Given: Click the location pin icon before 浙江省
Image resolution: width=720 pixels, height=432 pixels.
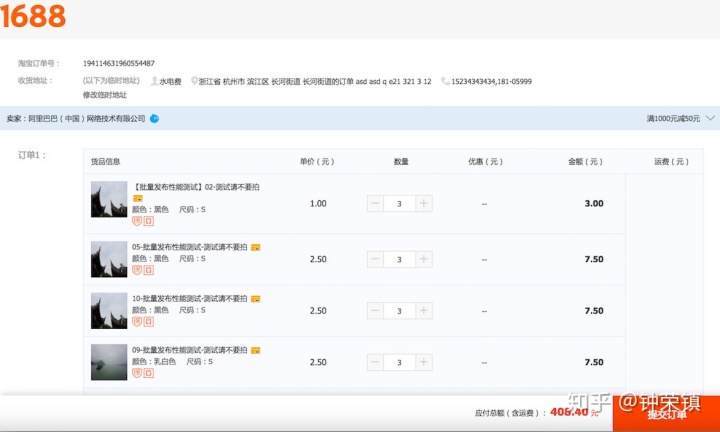Looking at the screenshot, I should pyautogui.click(x=194, y=81).
